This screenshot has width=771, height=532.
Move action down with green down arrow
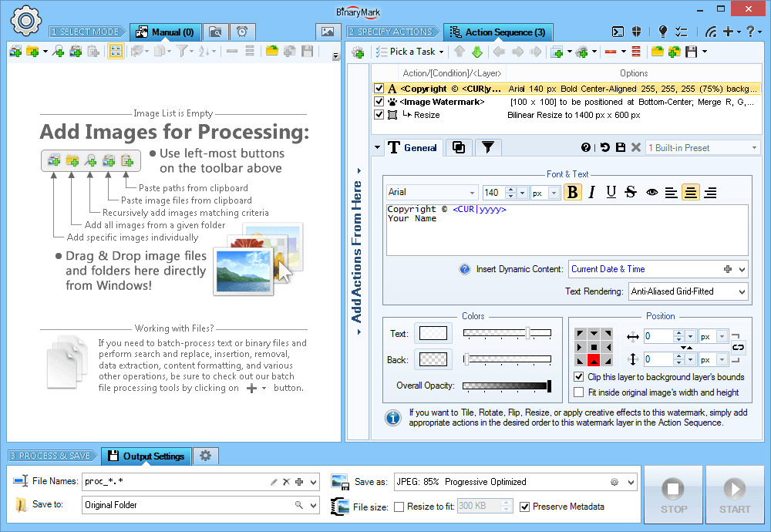point(477,52)
